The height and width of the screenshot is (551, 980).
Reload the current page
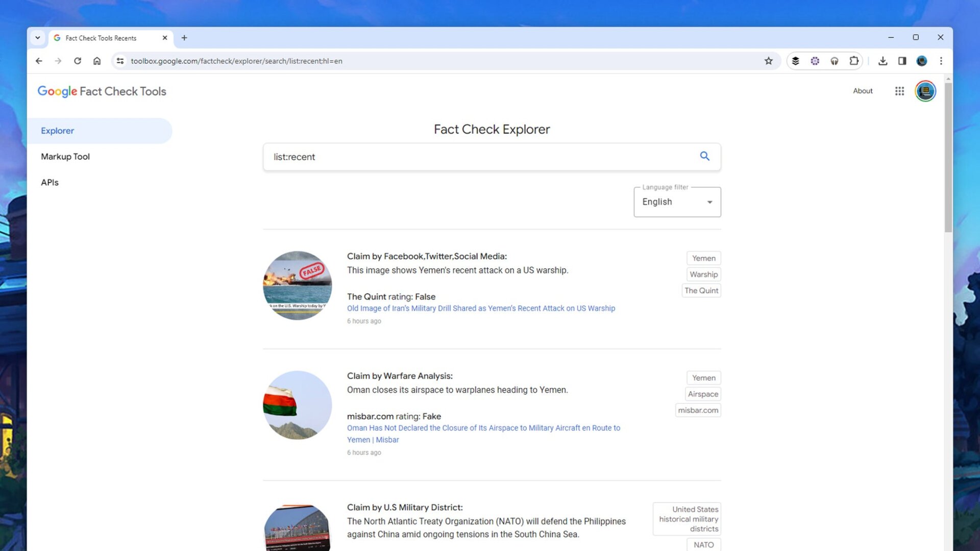[78, 61]
